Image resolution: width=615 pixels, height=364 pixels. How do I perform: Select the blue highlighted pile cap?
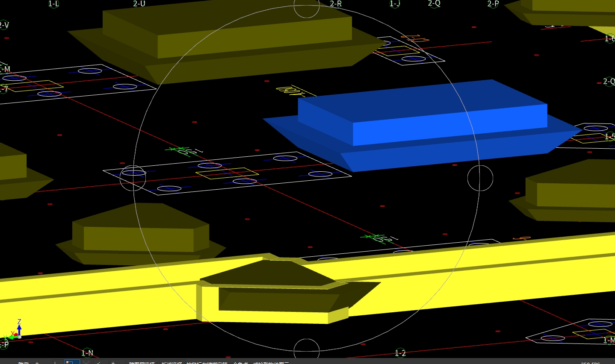[422, 125]
